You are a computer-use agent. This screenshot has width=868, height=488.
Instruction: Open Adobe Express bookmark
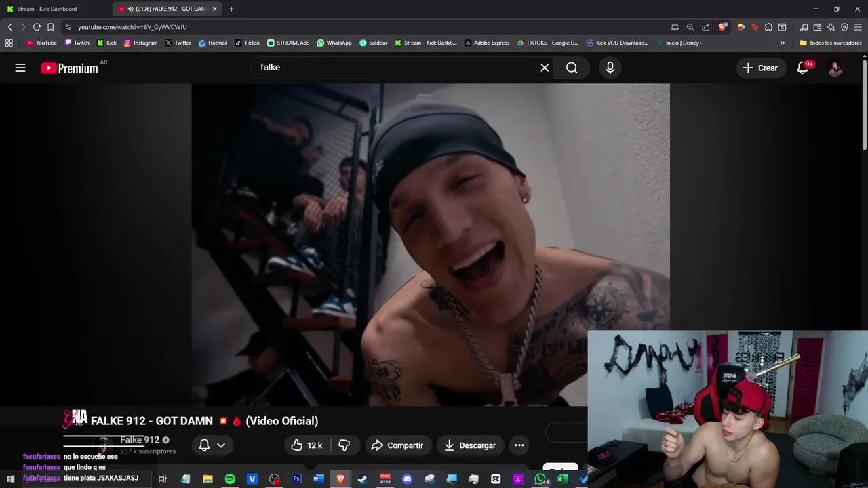click(x=487, y=43)
